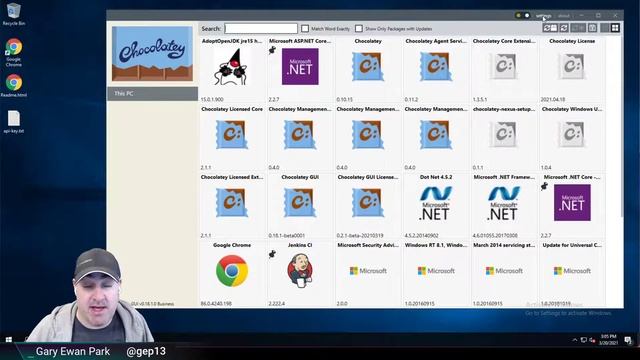The width and height of the screenshot is (640, 360).
Task: Enable the Match Word Exactly checkbox
Action: [x=305, y=29]
